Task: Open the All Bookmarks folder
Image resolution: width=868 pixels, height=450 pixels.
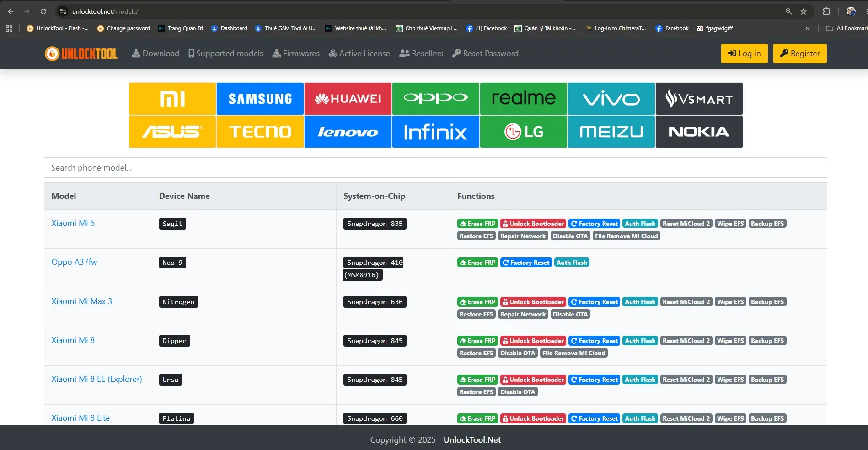Action: pos(847,28)
